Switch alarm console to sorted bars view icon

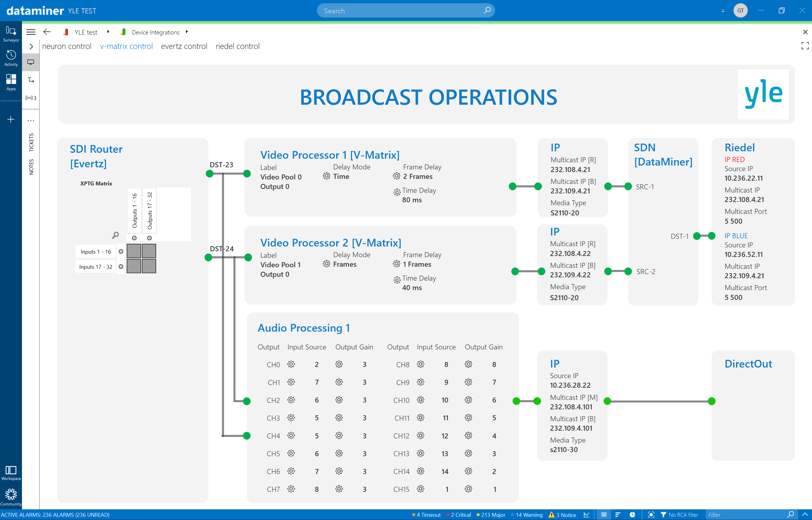click(x=618, y=515)
